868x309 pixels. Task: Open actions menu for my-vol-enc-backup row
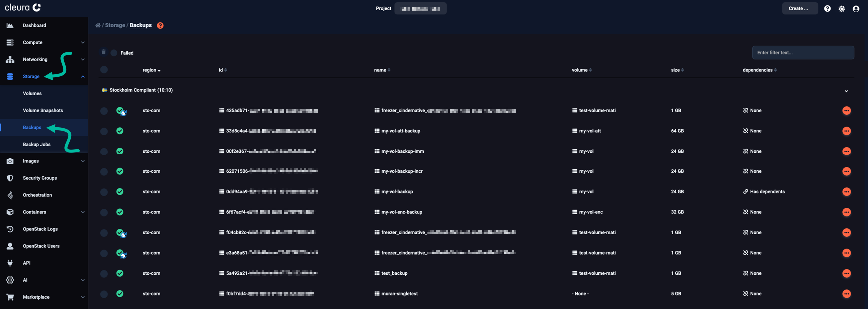tap(846, 212)
